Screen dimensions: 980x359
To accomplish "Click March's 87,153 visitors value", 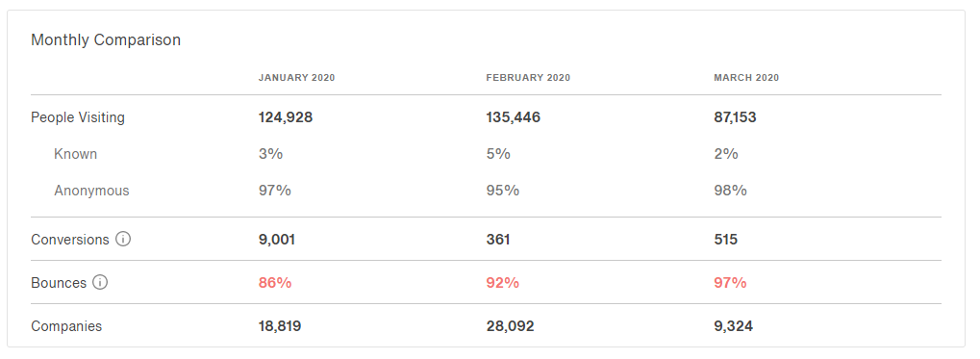I will 735,117.
